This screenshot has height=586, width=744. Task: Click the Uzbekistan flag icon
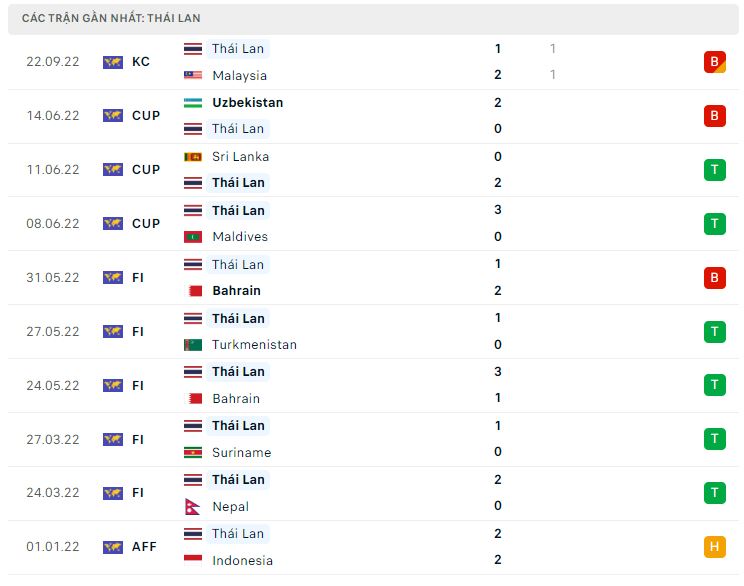193,102
